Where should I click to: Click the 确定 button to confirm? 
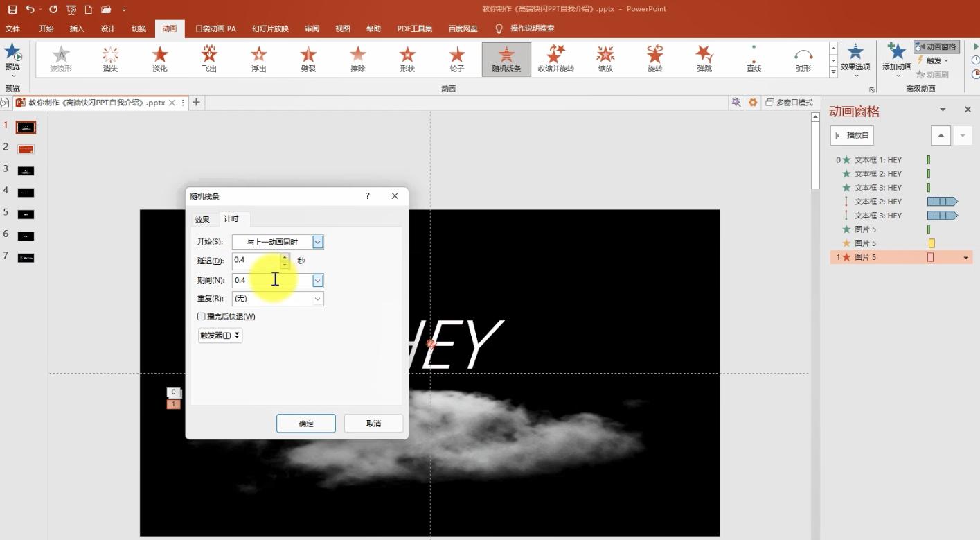point(305,424)
